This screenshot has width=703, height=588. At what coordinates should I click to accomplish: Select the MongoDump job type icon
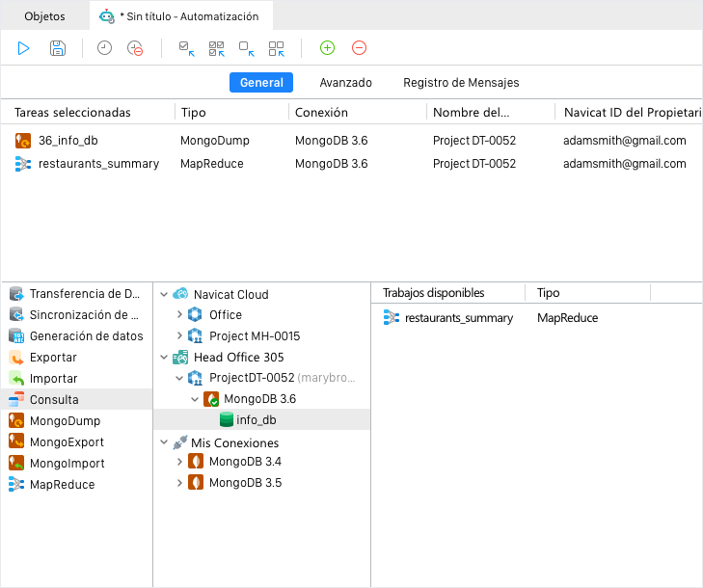[17, 421]
